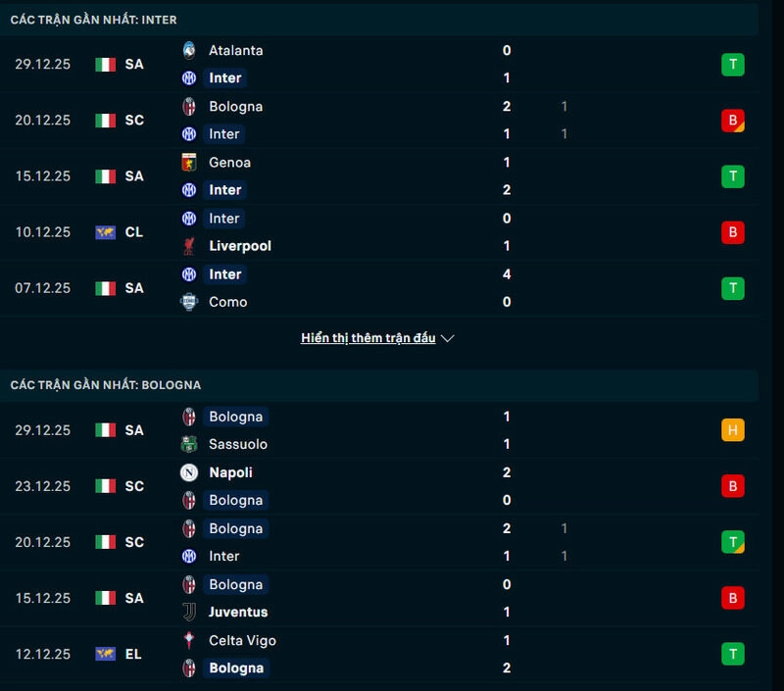Select the Liverpool club logo

pyautogui.click(x=192, y=246)
